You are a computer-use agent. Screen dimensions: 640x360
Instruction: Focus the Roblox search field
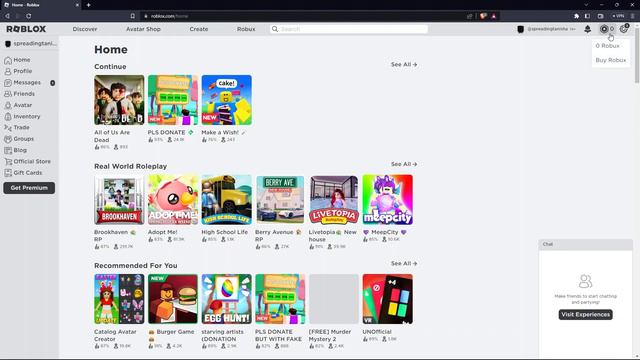[349, 29]
